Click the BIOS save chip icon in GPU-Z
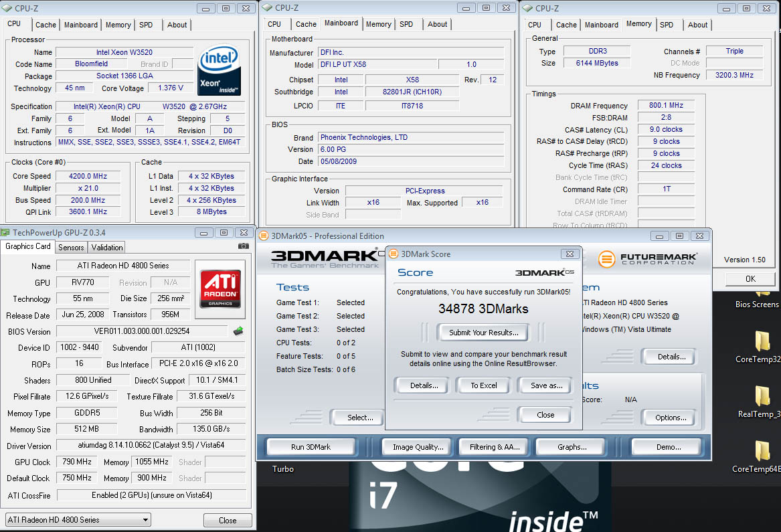Viewport: 781px width, 532px height. [238, 331]
